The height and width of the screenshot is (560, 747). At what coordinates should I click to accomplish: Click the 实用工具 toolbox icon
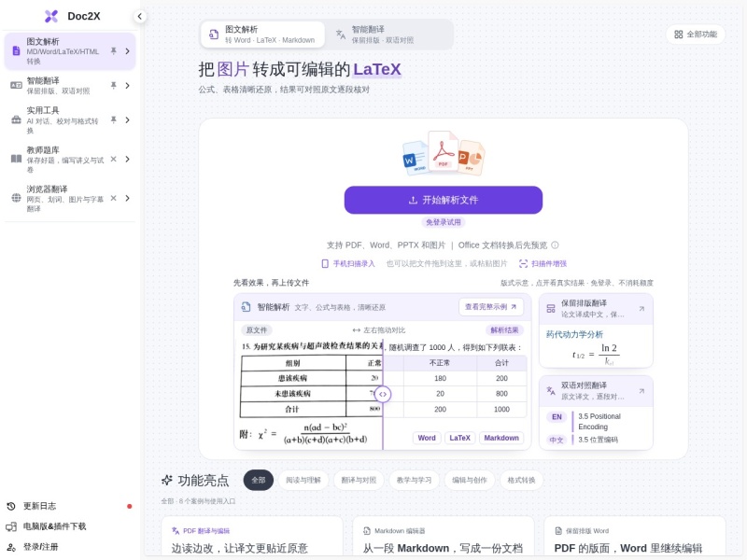(x=16, y=120)
